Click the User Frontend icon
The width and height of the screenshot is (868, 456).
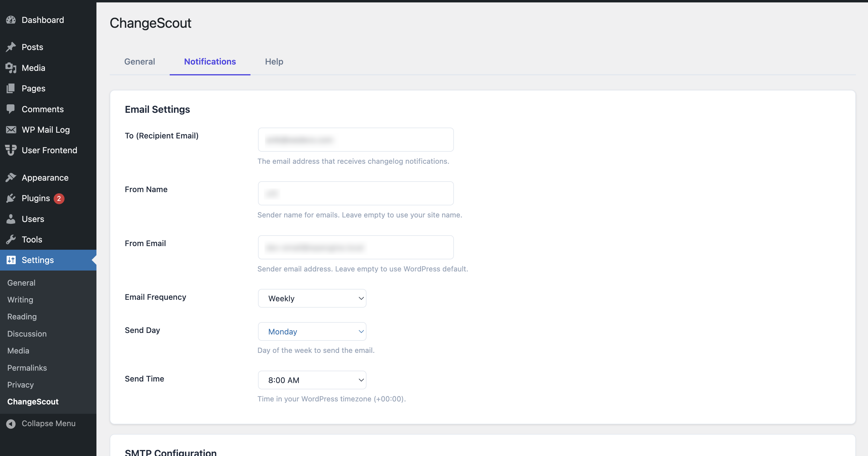[11, 150]
